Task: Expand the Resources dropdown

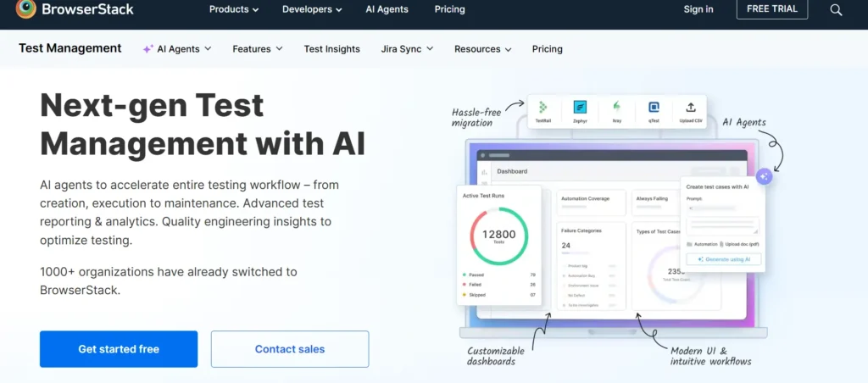Action: (482, 48)
